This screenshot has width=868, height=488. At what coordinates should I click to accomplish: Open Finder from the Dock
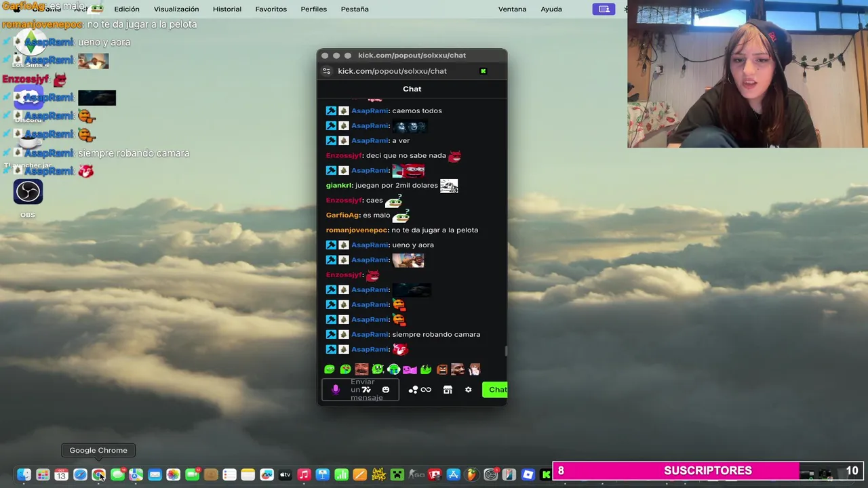pos(24,475)
